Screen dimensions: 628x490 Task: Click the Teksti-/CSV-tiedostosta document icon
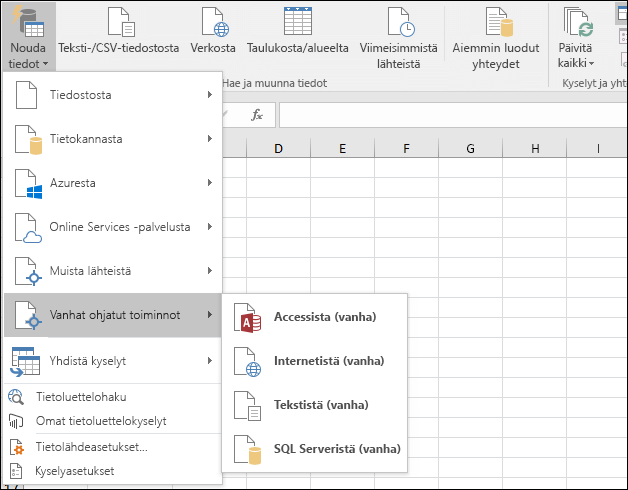pyautogui.click(x=121, y=22)
